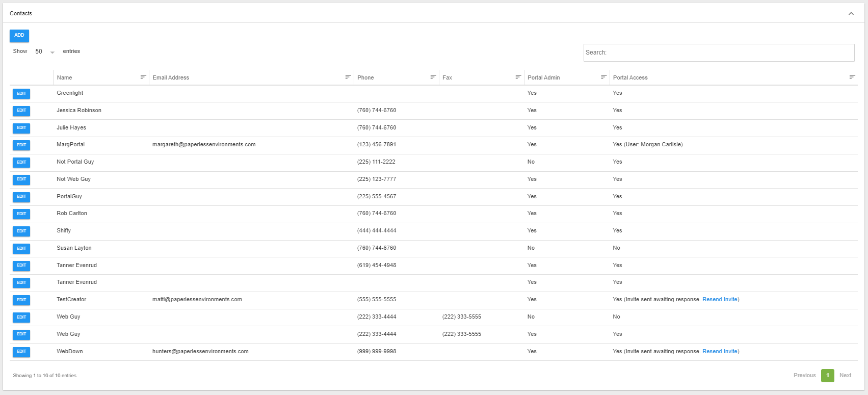This screenshot has width=868, height=395.
Task: Click the Contacts panel title
Action: (x=21, y=14)
